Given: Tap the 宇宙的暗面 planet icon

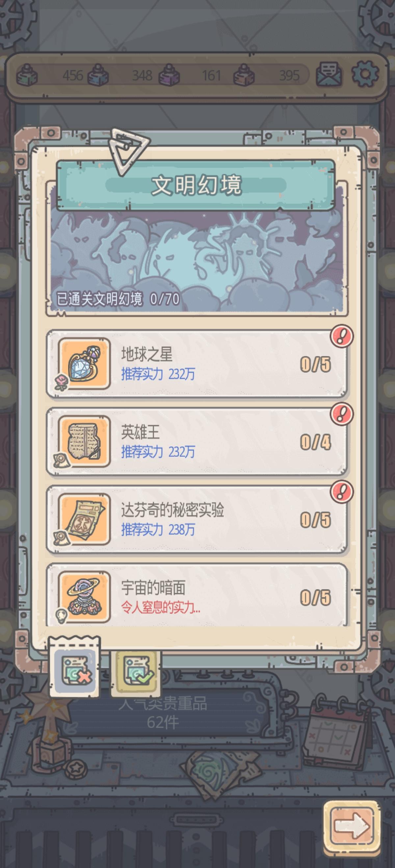Looking at the screenshot, I should click(x=84, y=597).
